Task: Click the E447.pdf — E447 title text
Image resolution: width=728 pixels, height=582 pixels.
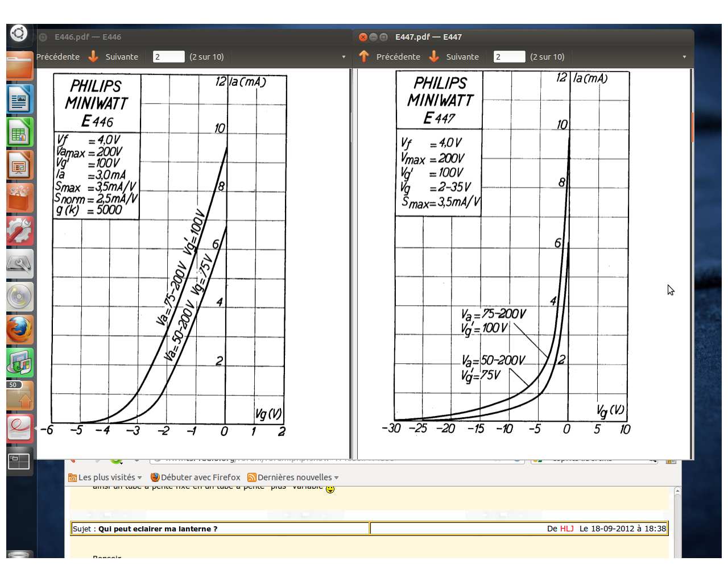Action: 428,37
